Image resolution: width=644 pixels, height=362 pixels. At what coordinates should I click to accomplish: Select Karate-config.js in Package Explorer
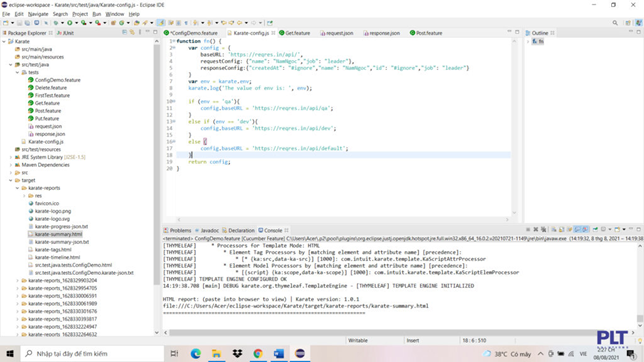pos(42,142)
